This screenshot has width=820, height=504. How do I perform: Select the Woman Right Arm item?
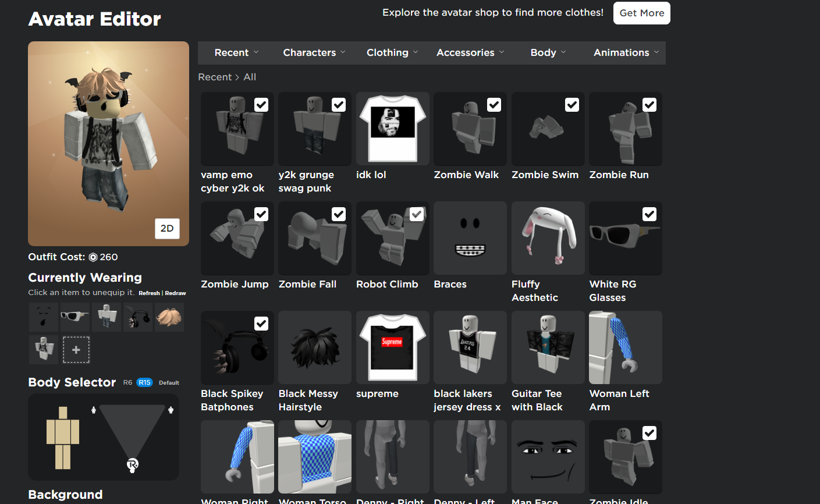click(237, 457)
